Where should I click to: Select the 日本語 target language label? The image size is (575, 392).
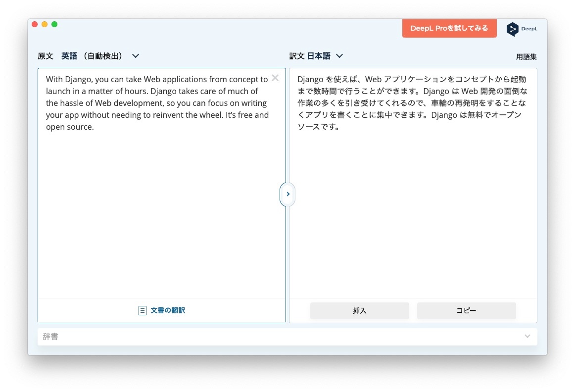[x=319, y=56]
